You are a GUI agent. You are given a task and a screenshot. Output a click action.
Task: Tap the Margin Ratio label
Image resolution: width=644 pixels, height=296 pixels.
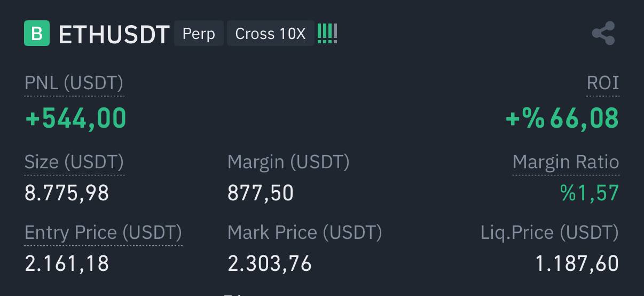[x=566, y=161]
